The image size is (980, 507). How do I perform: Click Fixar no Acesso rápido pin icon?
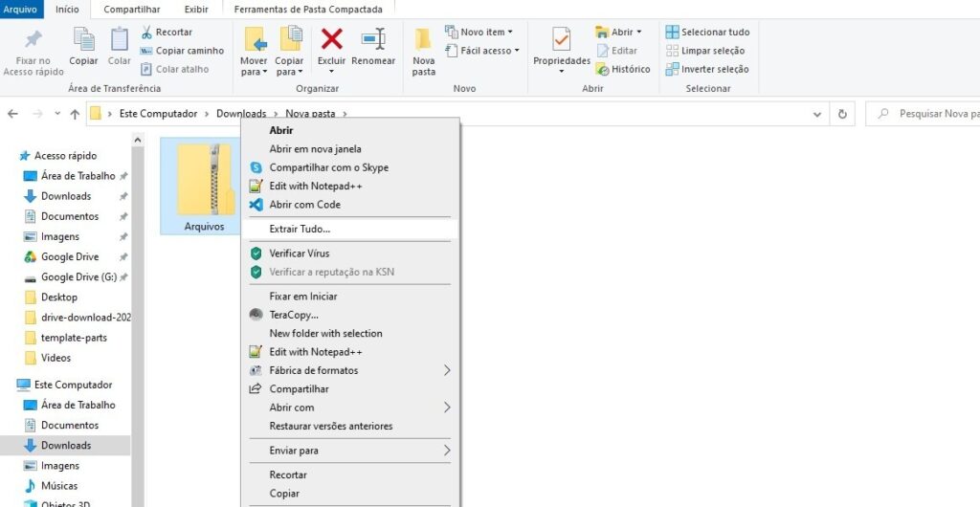coord(33,40)
